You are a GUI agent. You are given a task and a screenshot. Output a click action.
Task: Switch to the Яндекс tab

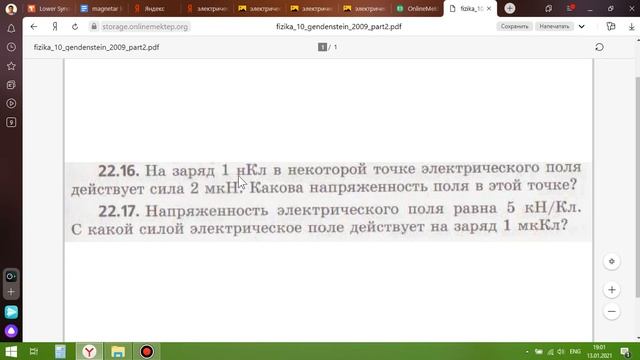(154, 9)
